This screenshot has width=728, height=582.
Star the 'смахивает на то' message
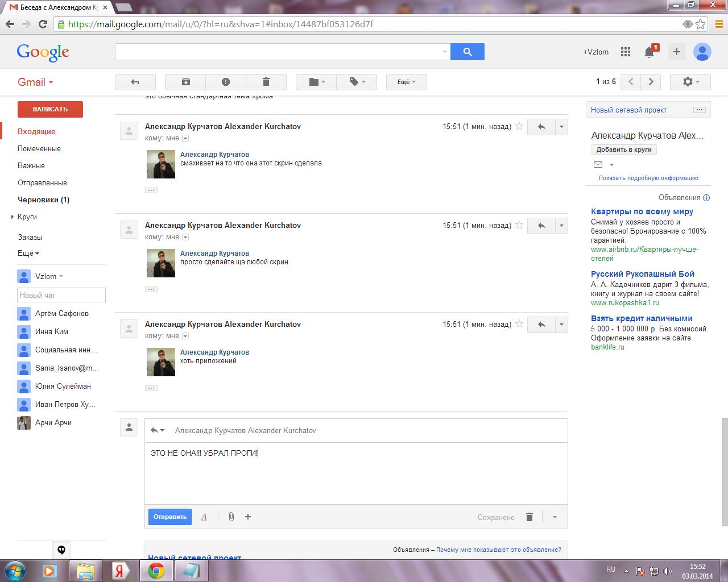pyautogui.click(x=519, y=127)
